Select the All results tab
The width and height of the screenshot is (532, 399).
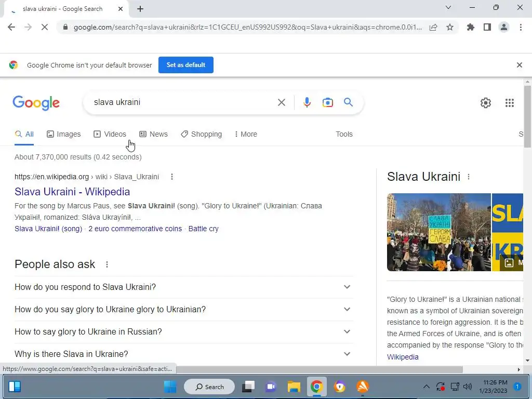point(24,134)
